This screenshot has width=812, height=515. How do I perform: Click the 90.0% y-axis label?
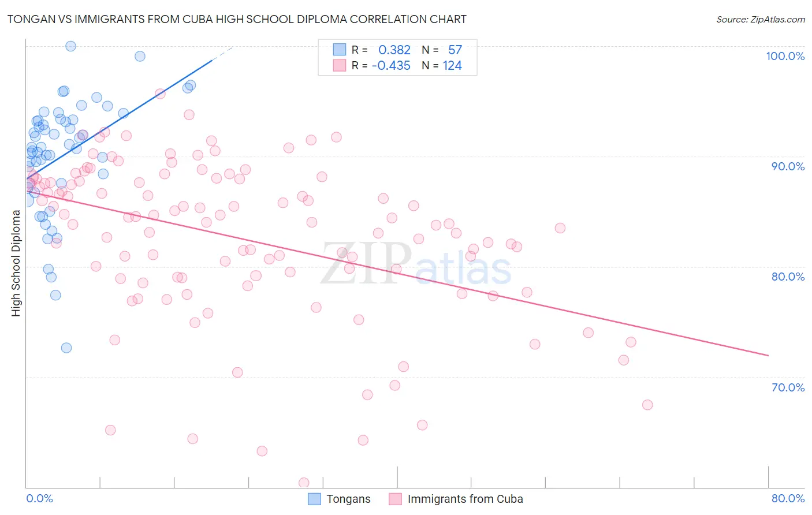[x=788, y=166]
